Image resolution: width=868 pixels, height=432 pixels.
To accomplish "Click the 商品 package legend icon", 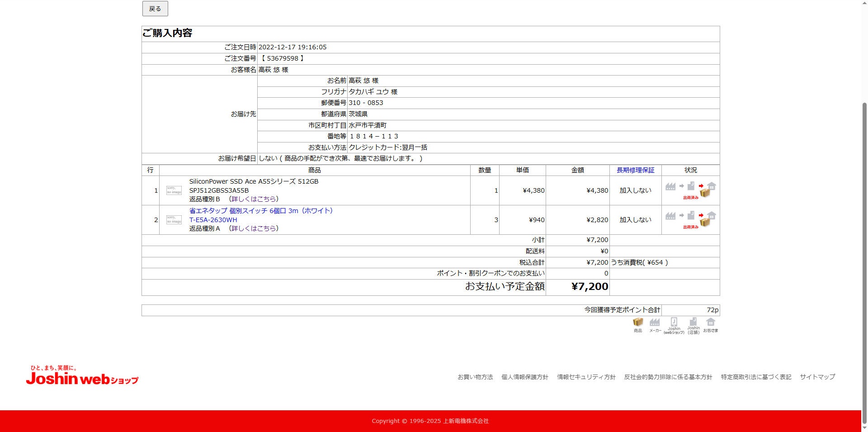I will pos(637,322).
